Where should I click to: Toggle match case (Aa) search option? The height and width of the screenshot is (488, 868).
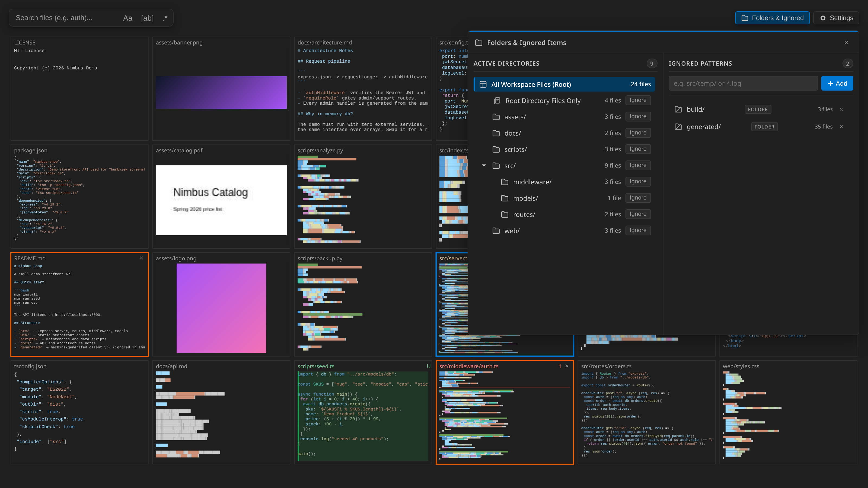tap(127, 18)
